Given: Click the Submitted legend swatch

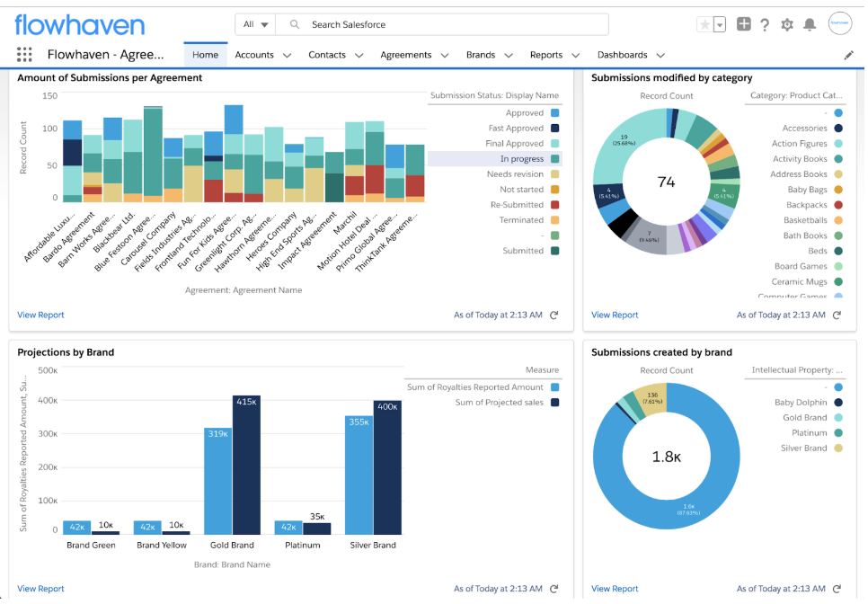Looking at the screenshot, I should tap(554, 251).
